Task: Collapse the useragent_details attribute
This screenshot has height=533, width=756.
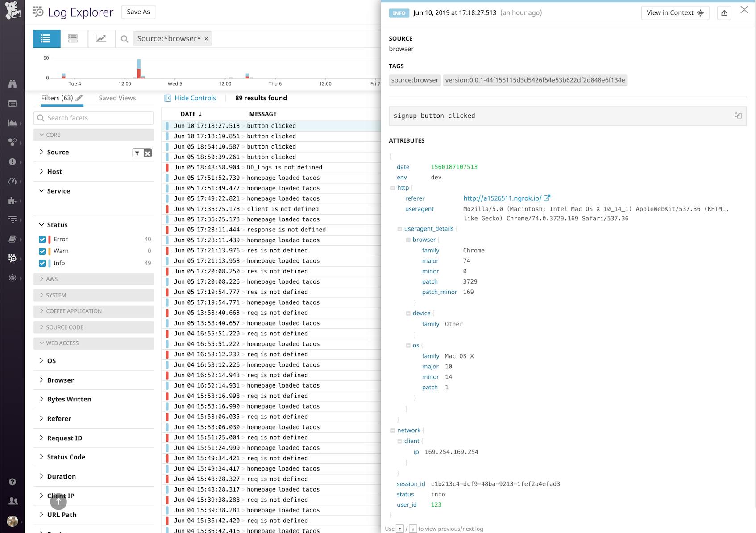Action: point(399,229)
